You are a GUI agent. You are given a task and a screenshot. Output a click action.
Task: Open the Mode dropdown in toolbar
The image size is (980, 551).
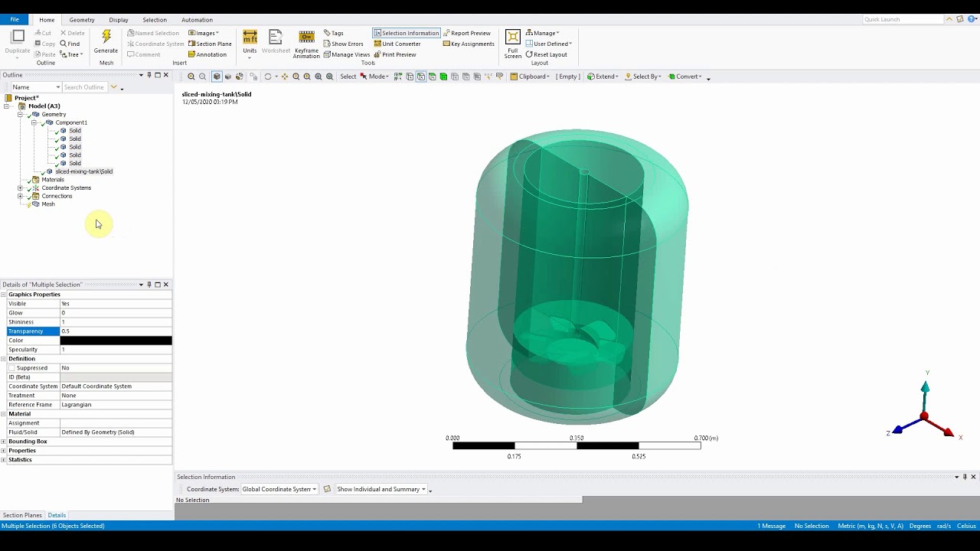[374, 77]
